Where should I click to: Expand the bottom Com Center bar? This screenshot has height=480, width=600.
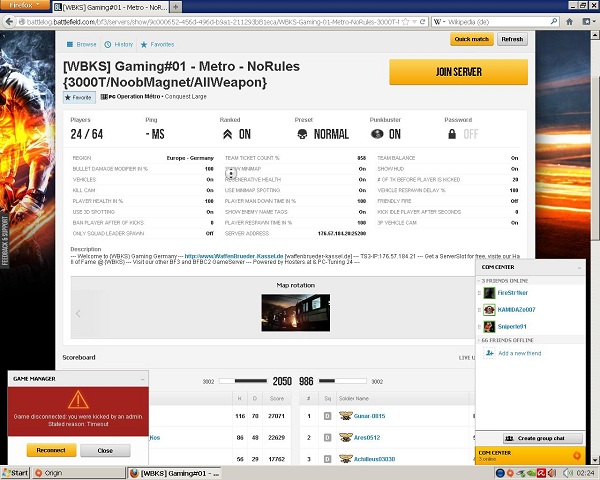pos(530,456)
